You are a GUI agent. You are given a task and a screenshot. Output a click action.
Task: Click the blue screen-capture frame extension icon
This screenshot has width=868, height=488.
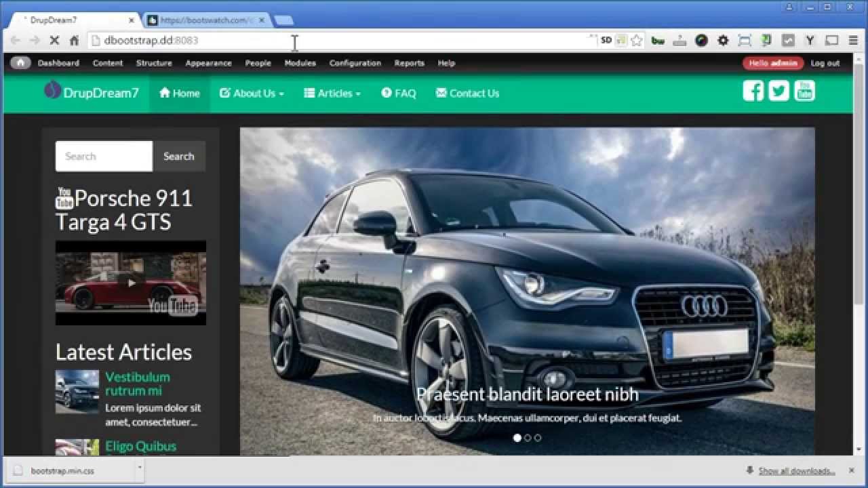(x=745, y=41)
